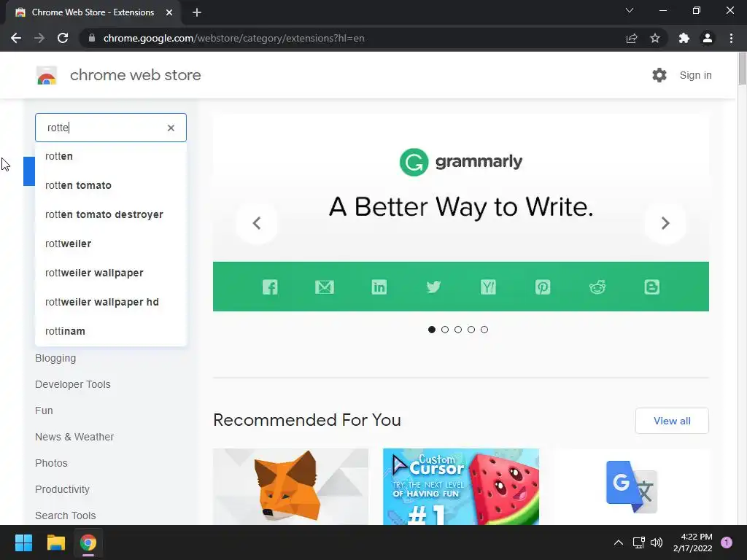The width and height of the screenshot is (747, 560).
Task: Open the web store settings gear
Action: point(659,75)
